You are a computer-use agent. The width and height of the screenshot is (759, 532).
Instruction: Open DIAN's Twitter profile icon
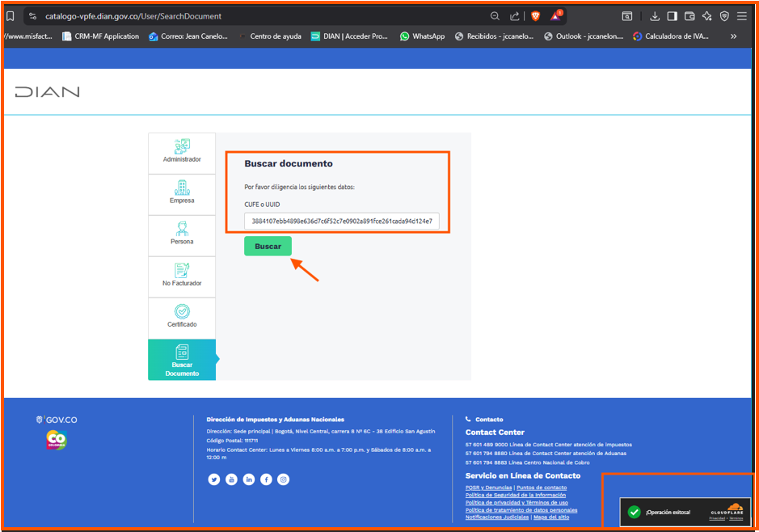pyautogui.click(x=214, y=479)
